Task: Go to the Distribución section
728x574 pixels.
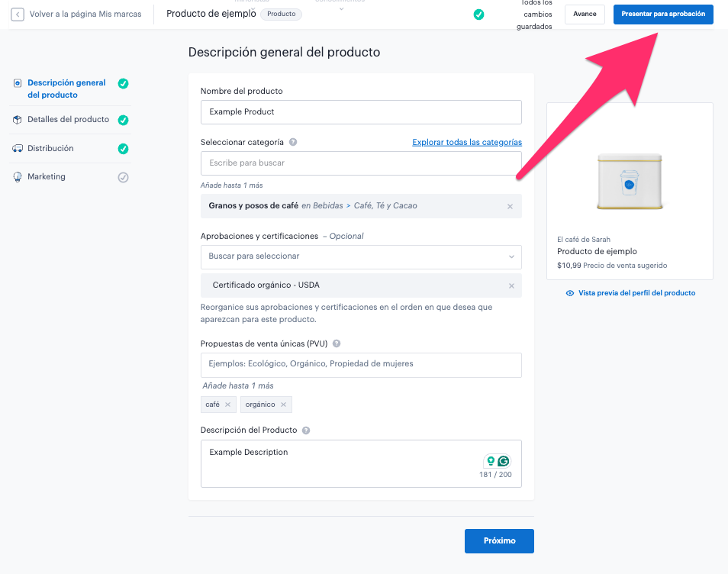Action: [50, 148]
